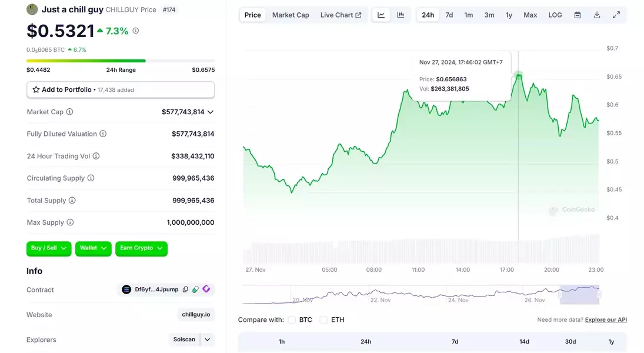Click the info icon next to Max Supply
This screenshot has width=644, height=353.
pyautogui.click(x=70, y=222)
